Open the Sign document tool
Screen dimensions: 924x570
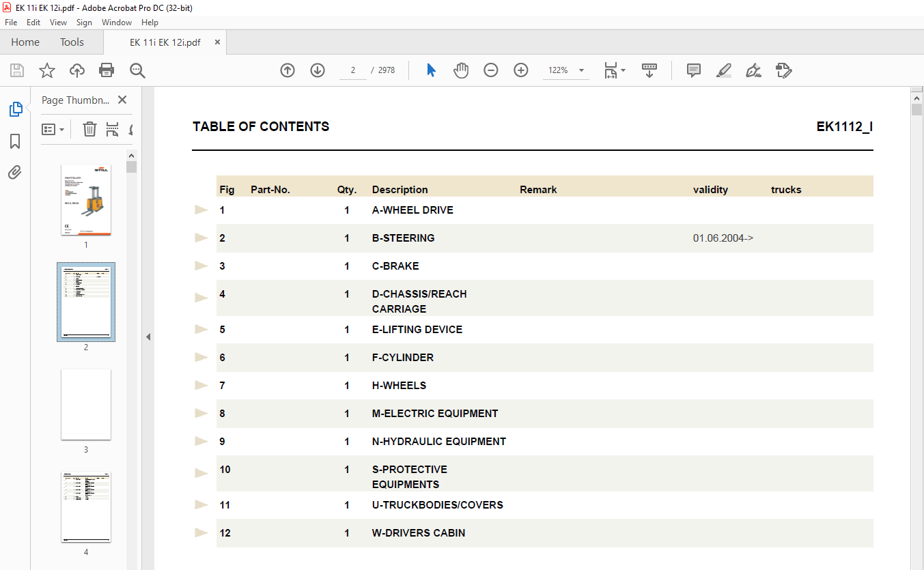click(x=754, y=70)
